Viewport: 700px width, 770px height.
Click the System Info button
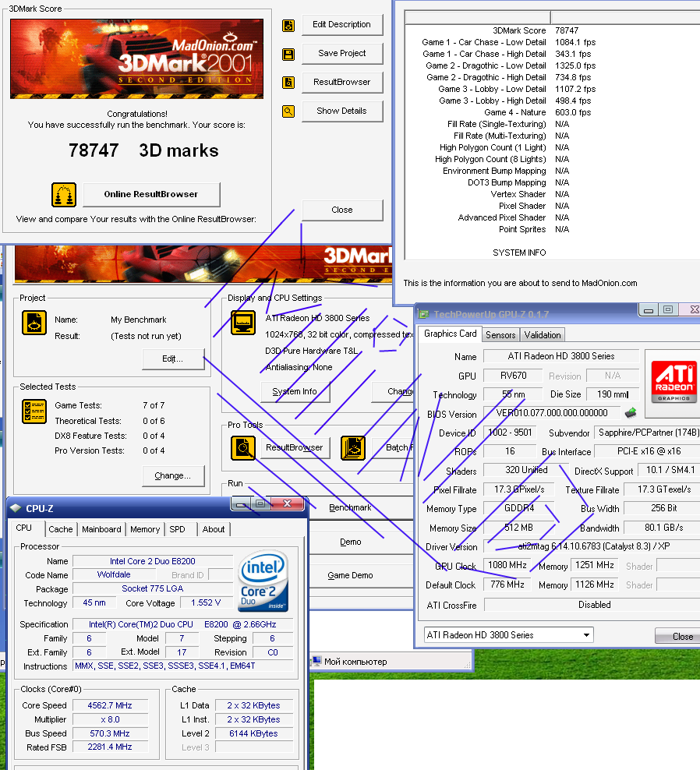pyautogui.click(x=295, y=392)
